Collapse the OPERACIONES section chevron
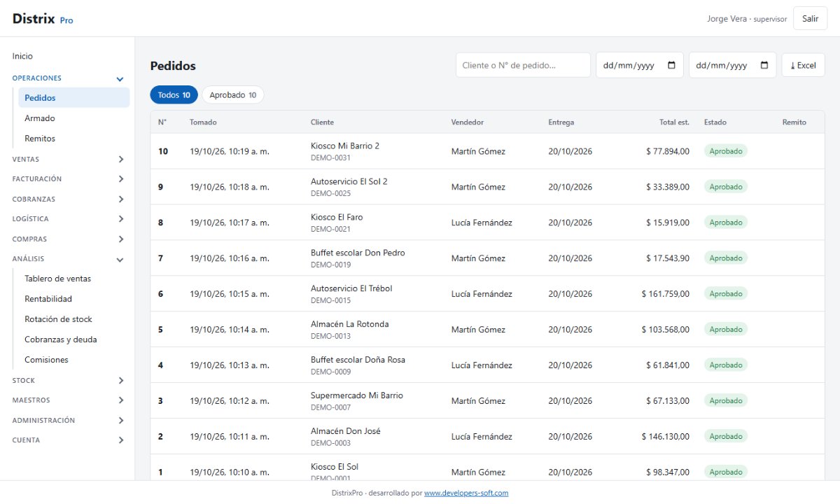This screenshot has height=504, width=840. 120,79
